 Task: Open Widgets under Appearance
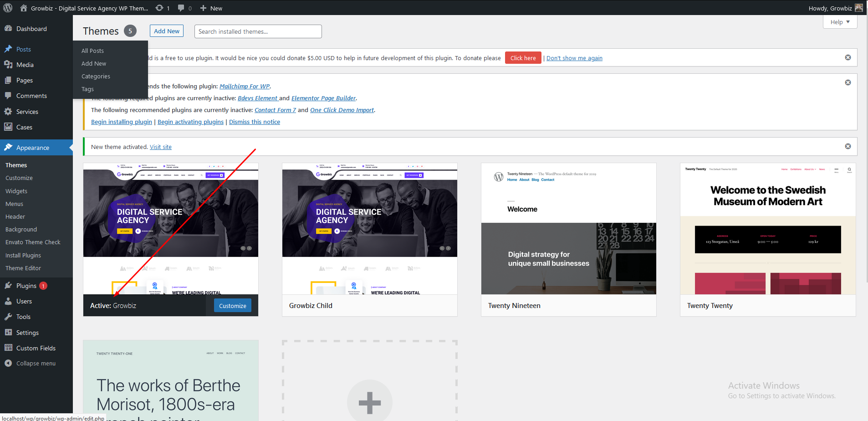tap(16, 191)
